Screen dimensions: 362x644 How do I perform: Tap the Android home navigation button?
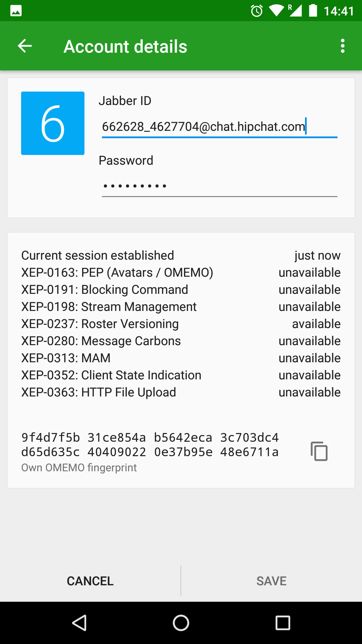[x=181, y=623]
